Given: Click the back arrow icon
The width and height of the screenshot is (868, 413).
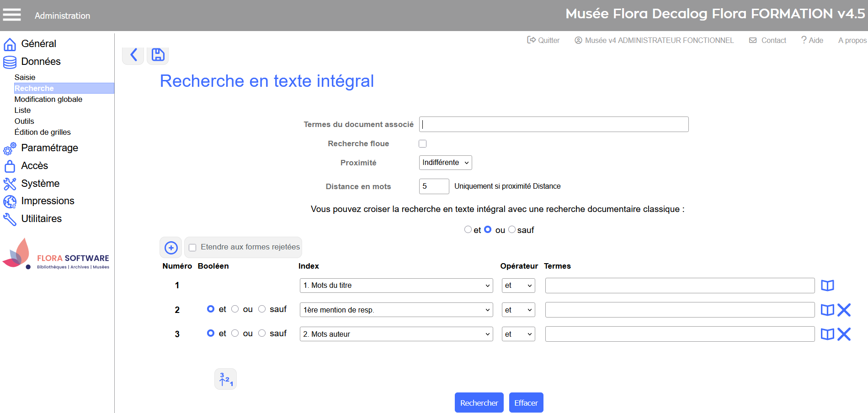Looking at the screenshot, I should (x=133, y=55).
